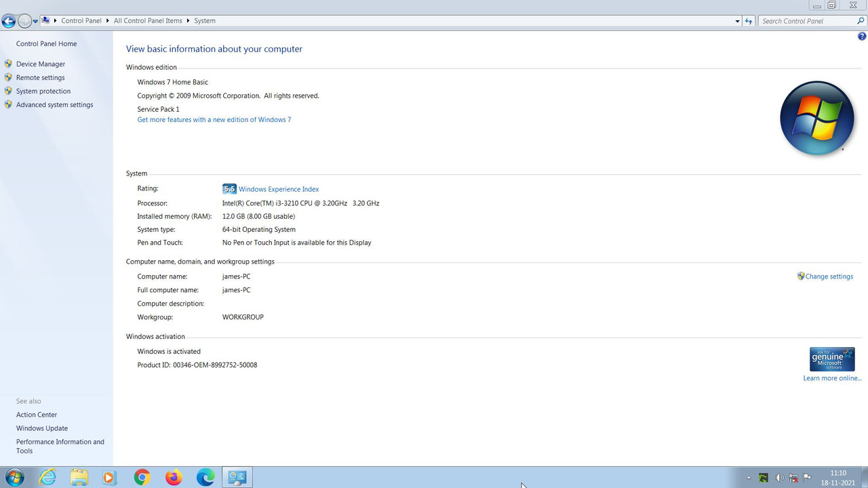Click the shield icon beside Device Manager

(8, 64)
